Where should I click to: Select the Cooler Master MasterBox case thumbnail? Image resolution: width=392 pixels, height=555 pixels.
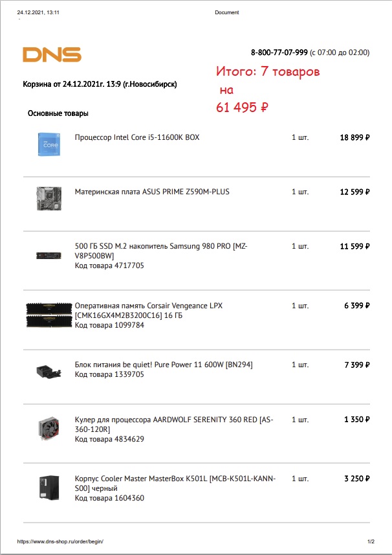click(x=49, y=488)
